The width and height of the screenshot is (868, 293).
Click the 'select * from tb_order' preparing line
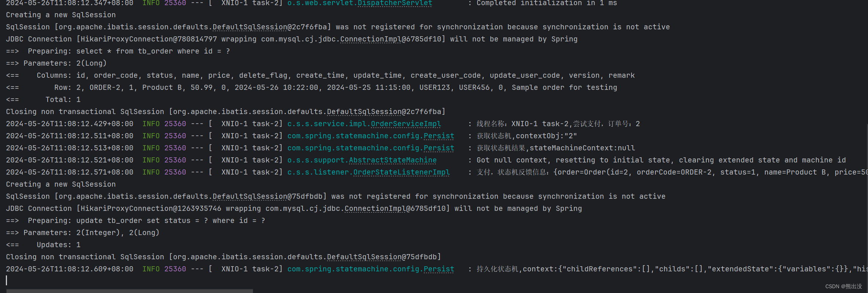118,51
